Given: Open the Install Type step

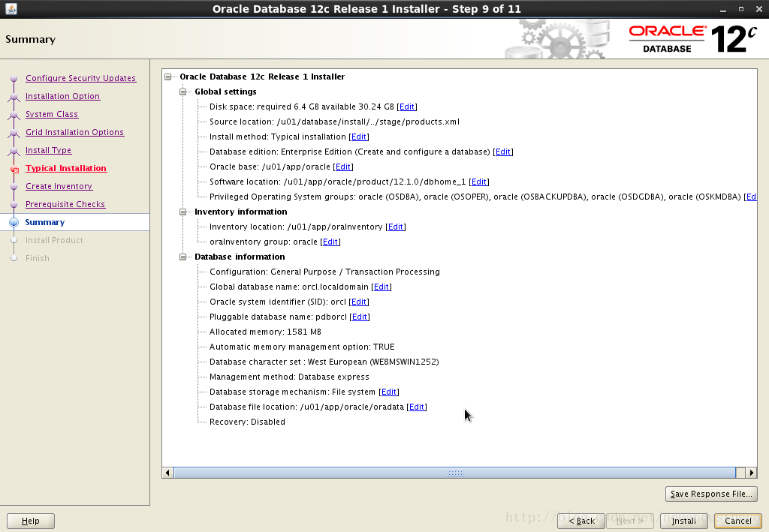Looking at the screenshot, I should tap(48, 150).
